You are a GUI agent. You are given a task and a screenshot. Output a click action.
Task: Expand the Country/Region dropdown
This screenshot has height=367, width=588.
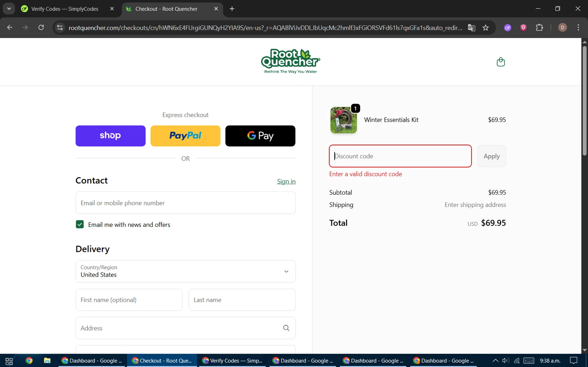pos(185,271)
